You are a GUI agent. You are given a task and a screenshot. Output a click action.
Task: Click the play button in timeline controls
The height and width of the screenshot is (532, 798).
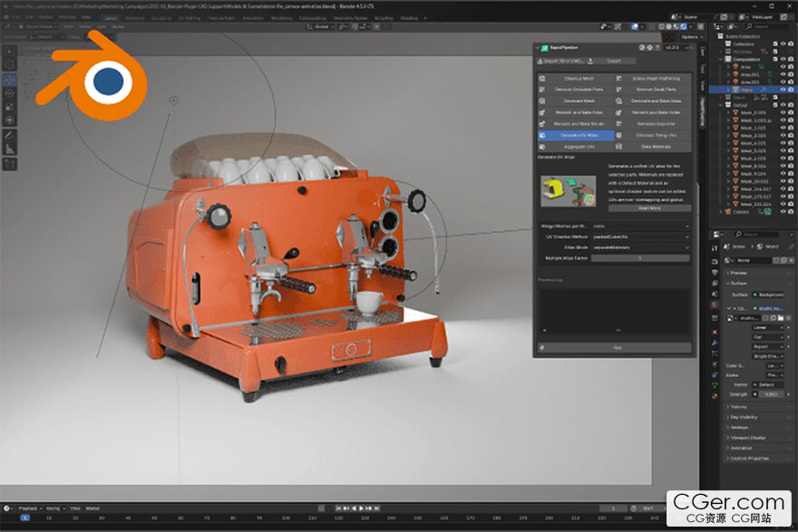[362, 508]
